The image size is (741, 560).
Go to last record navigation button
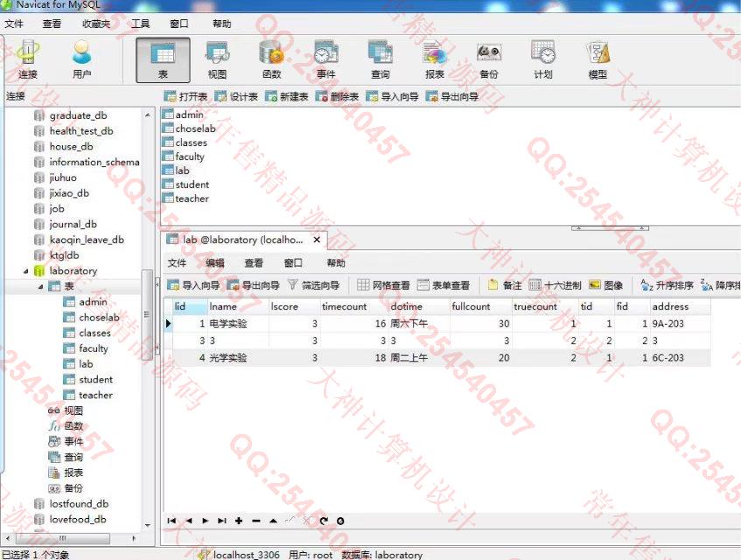click(x=221, y=521)
